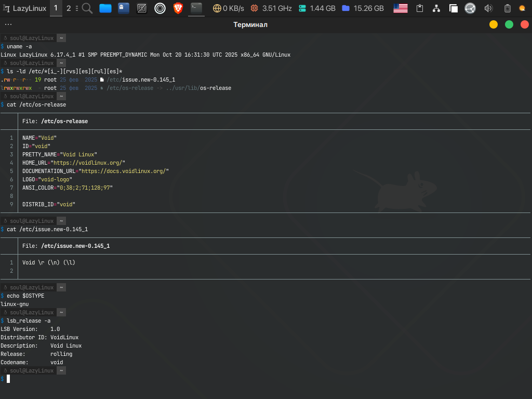Click the terminal icon in the panel
This screenshot has height=399, width=532.
pos(196,8)
